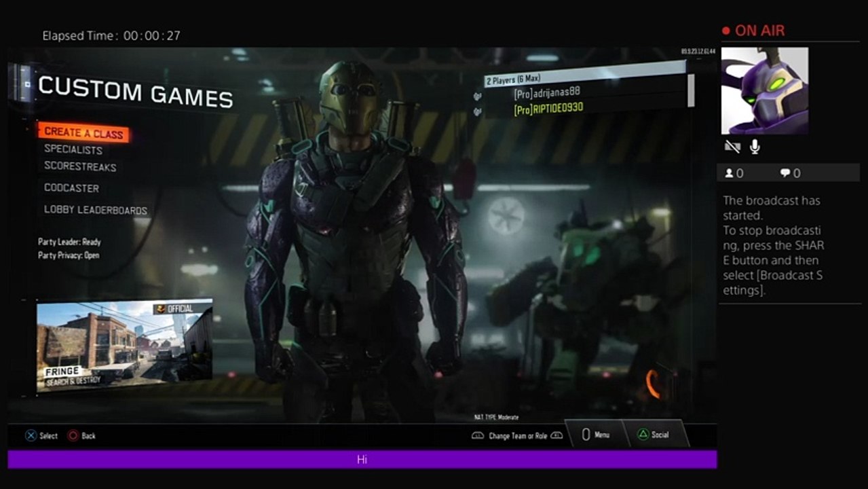Click the 'FRINGE' map name label

tap(62, 372)
